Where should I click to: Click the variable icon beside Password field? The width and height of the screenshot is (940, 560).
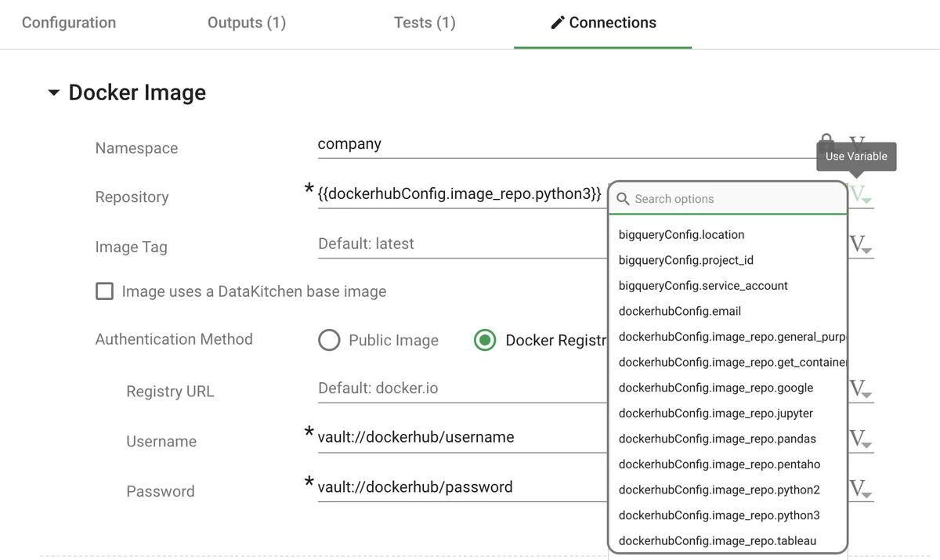(x=860, y=490)
